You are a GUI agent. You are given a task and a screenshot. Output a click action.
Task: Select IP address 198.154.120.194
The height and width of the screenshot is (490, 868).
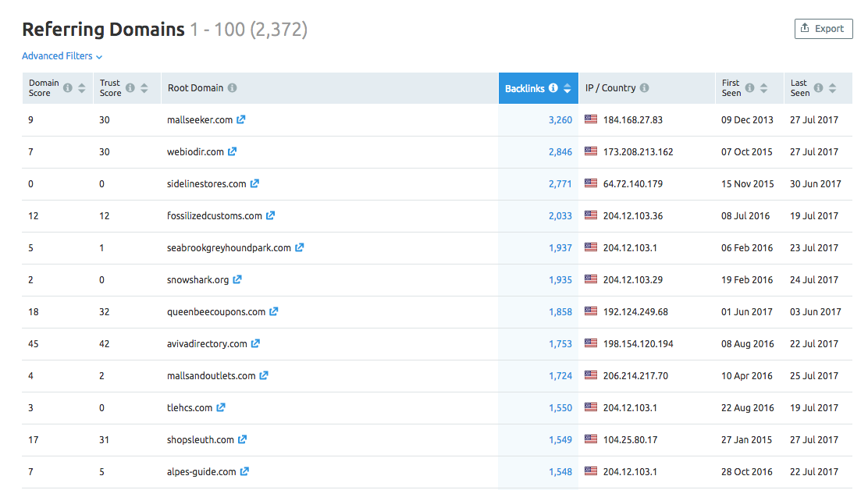pos(639,344)
